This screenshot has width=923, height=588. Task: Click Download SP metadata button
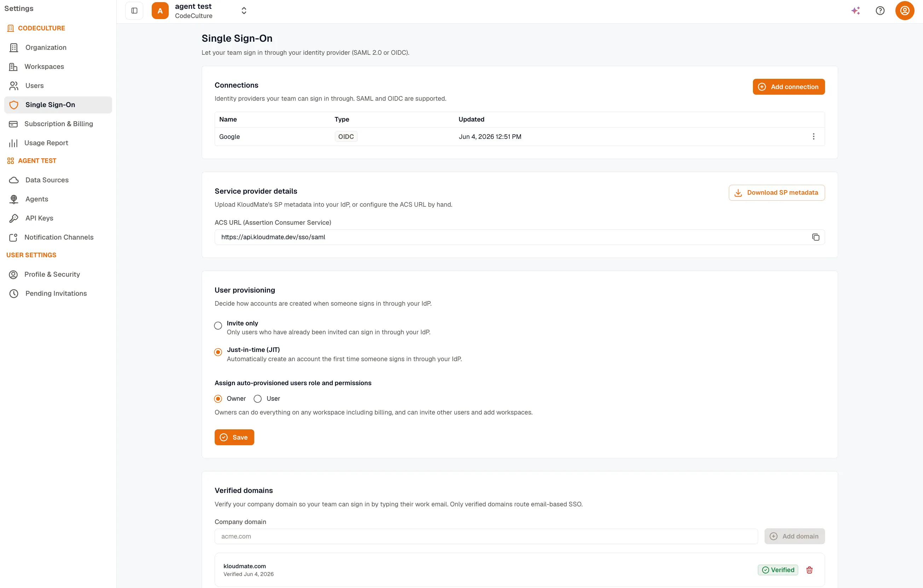(x=777, y=193)
